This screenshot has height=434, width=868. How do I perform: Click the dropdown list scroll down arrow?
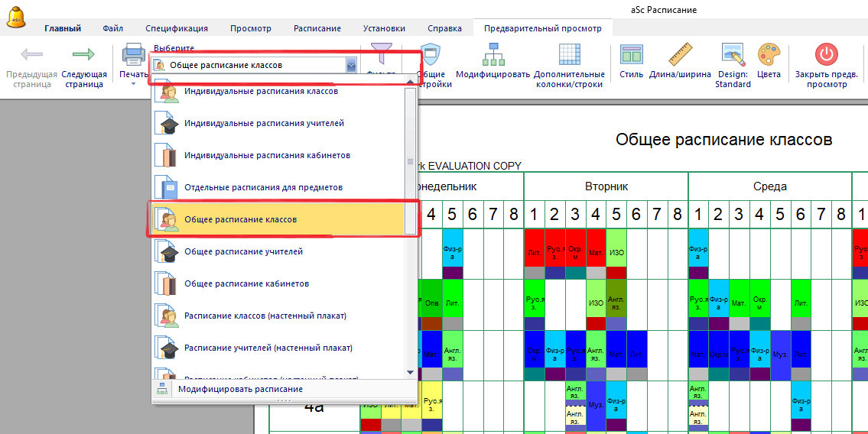(x=410, y=372)
